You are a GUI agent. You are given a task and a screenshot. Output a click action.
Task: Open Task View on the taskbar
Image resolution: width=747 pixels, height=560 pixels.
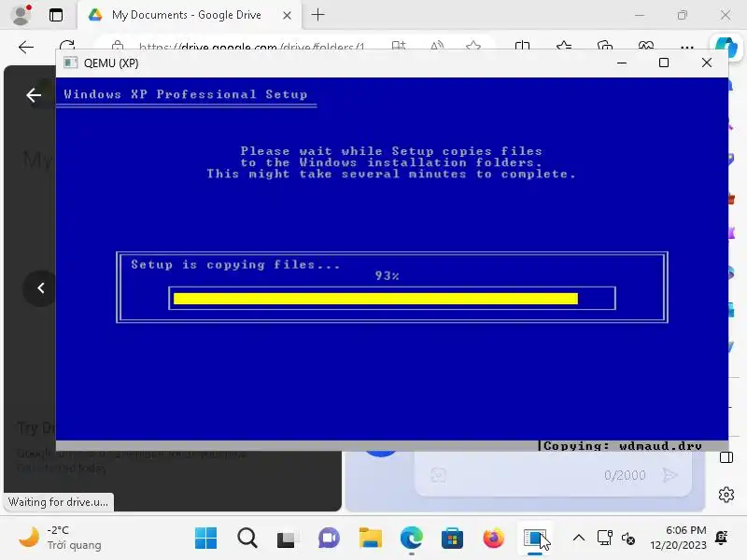coord(287,539)
